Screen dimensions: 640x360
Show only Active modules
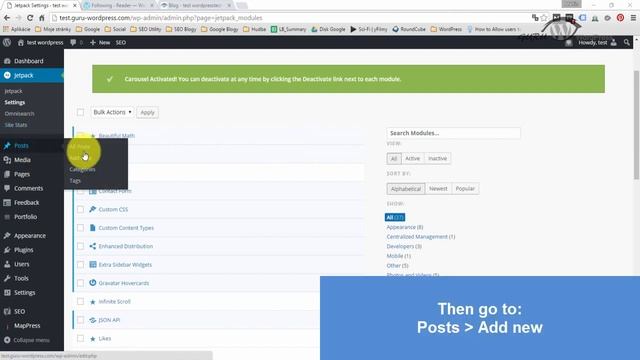[412, 158]
